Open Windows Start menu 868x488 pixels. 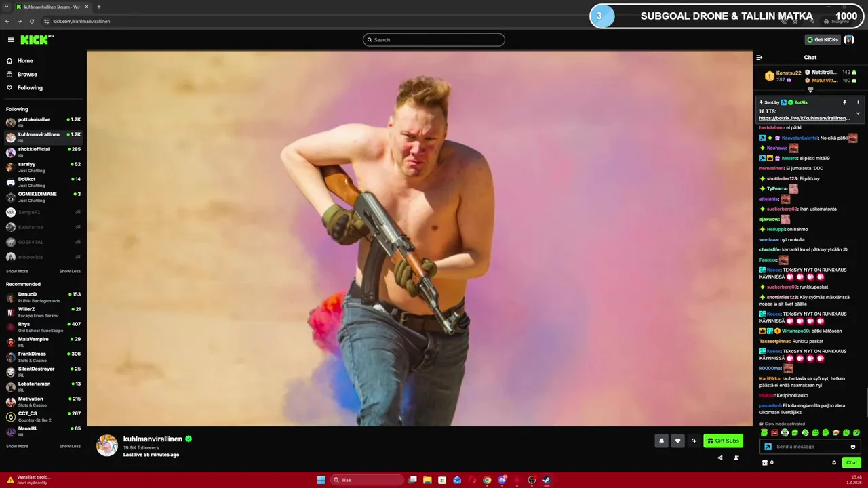(321, 480)
